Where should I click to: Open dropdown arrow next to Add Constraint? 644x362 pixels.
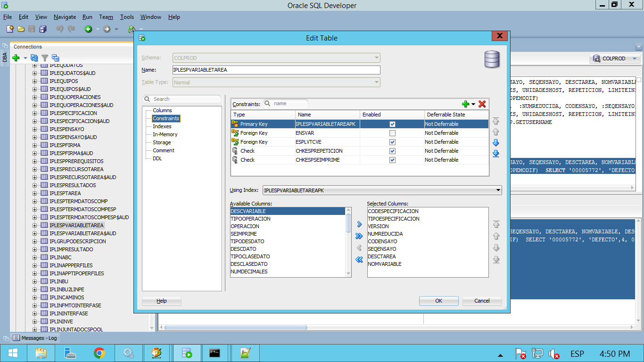473,104
